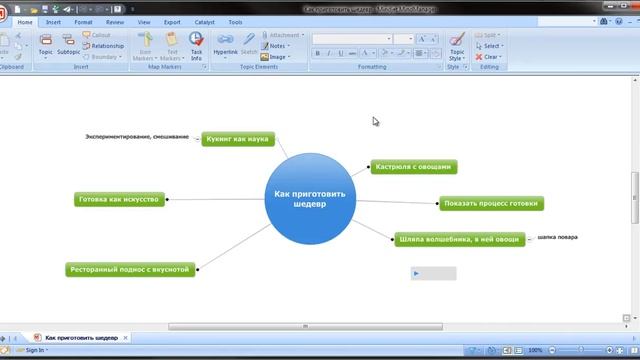This screenshot has width=640, height=360.
Task: Select topic 'Кукинг как наука'
Action: [x=238, y=139]
